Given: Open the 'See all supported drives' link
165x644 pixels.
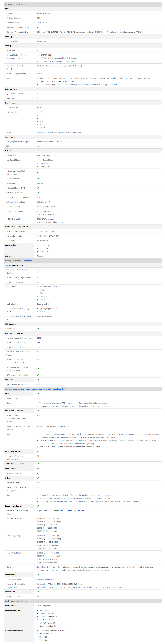Looking at the screenshot, I should [x=18, y=56].
